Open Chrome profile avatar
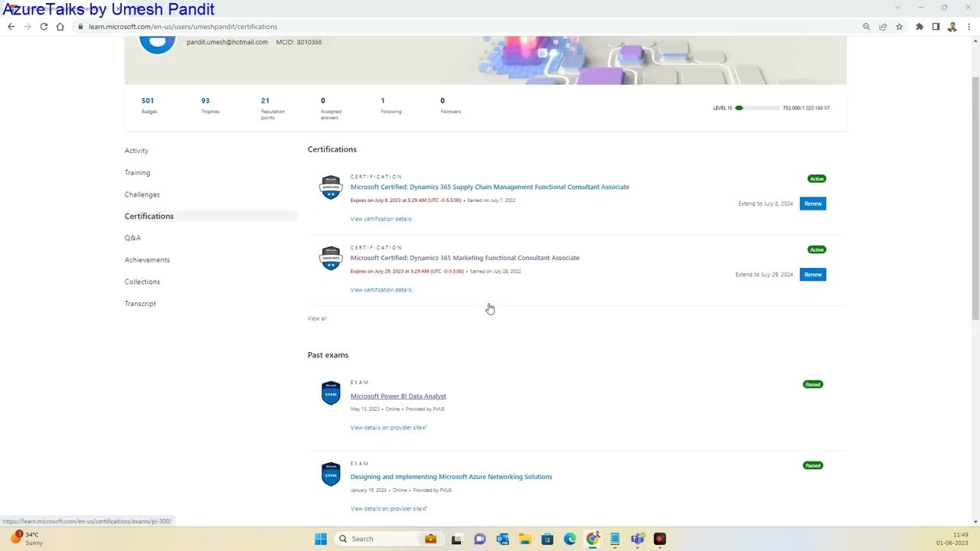The width and height of the screenshot is (980, 551). pyautogui.click(x=952, y=27)
